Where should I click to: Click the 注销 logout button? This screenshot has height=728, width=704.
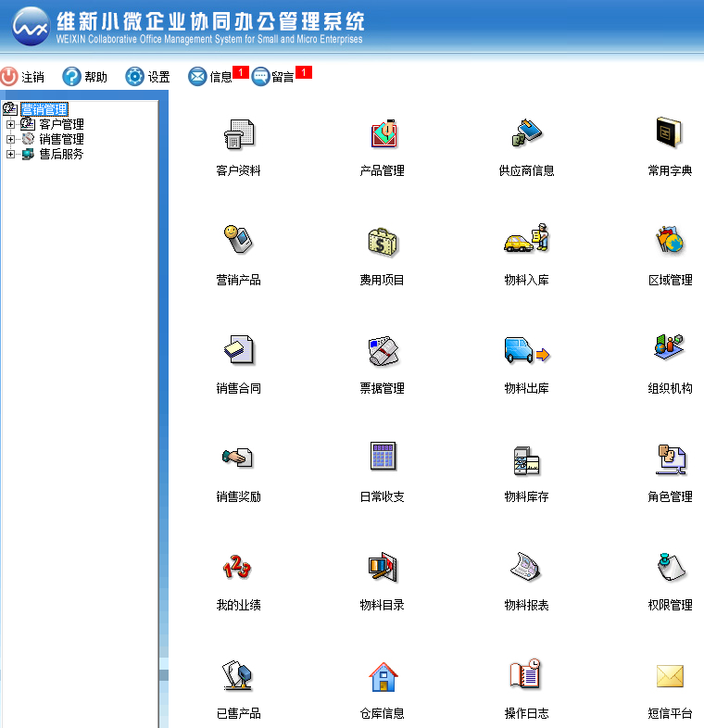pos(23,77)
